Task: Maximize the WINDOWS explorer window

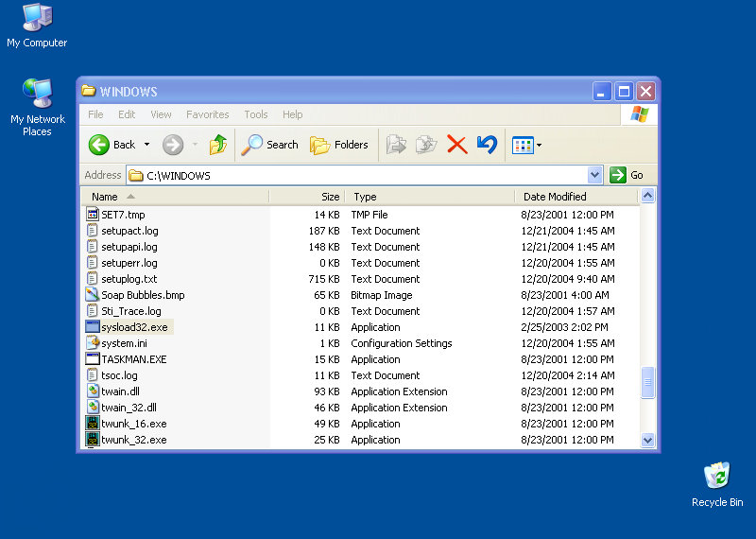Action: point(624,91)
